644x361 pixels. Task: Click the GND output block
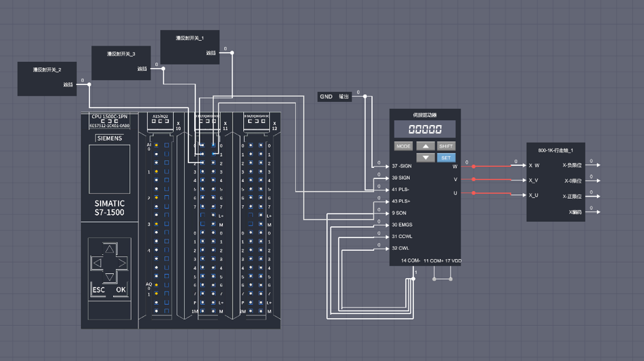point(335,97)
